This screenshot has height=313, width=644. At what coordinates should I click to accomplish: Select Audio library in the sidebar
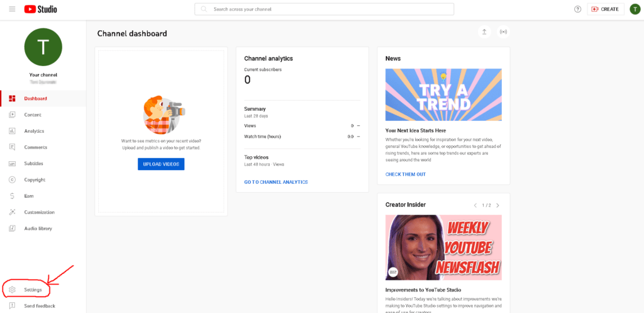pos(38,229)
